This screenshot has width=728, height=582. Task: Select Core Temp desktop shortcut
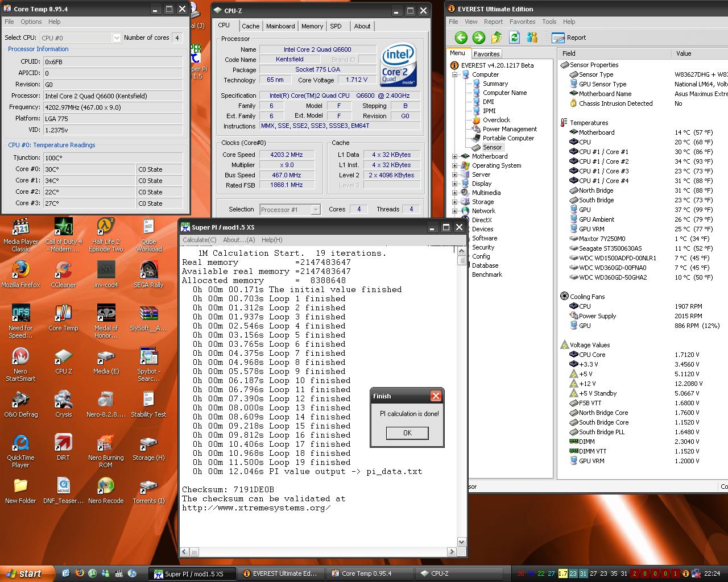coord(63,317)
